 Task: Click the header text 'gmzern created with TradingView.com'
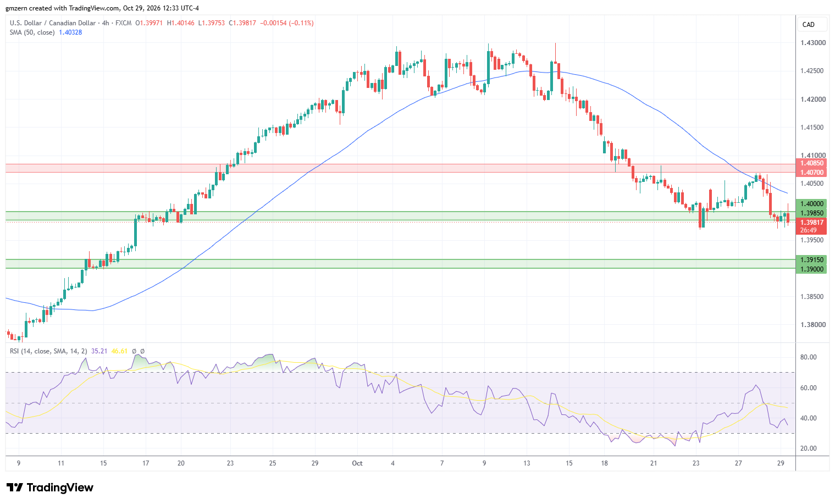[63, 8]
